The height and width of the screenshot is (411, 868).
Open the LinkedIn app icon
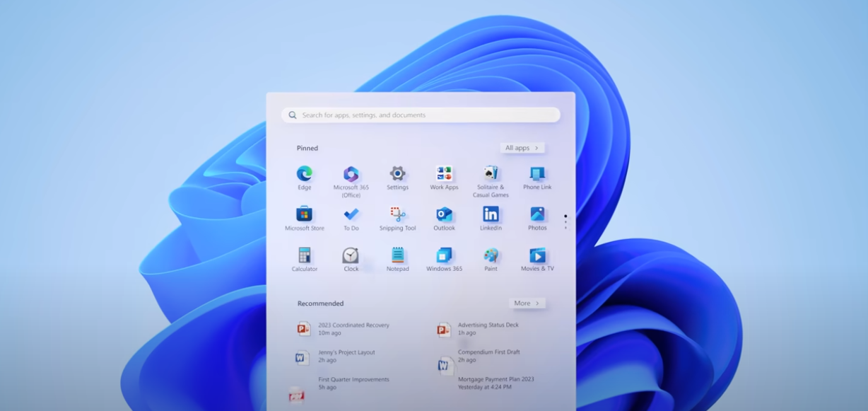tap(491, 214)
